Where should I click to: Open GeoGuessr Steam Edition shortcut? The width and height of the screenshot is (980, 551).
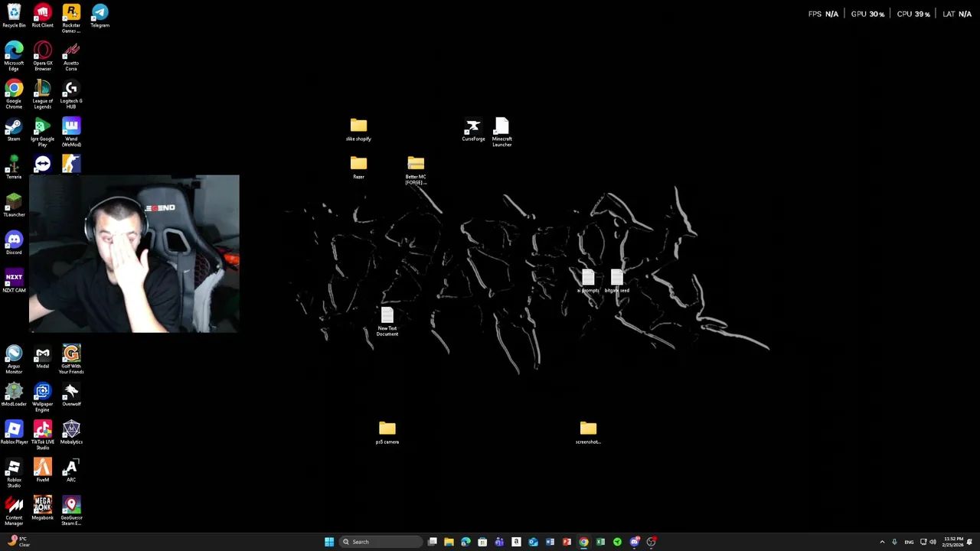[x=71, y=511]
